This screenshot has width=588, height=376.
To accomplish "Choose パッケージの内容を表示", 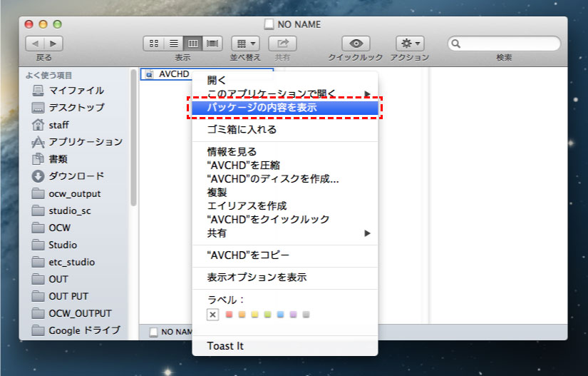I will [284, 108].
